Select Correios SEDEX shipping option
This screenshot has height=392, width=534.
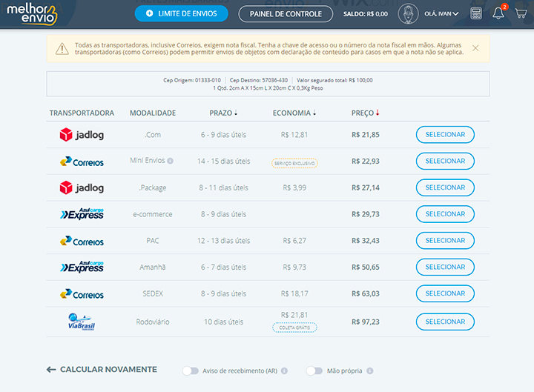click(445, 294)
